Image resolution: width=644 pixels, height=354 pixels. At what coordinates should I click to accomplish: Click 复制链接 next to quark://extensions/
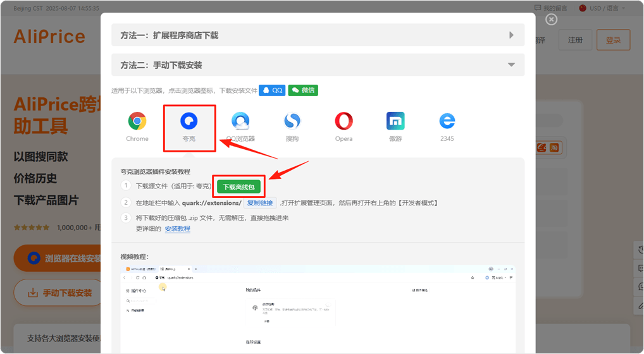click(260, 203)
